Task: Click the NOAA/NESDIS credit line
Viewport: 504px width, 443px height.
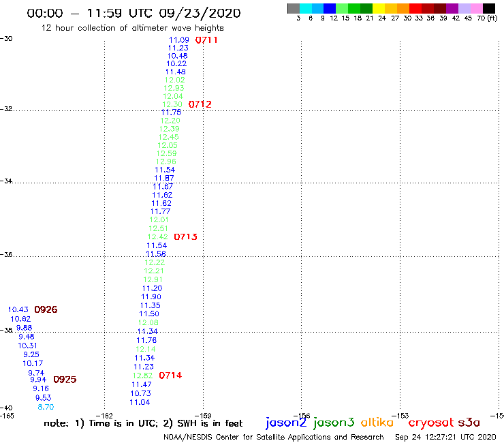Action: pyautogui.click(x=274, y=438)
